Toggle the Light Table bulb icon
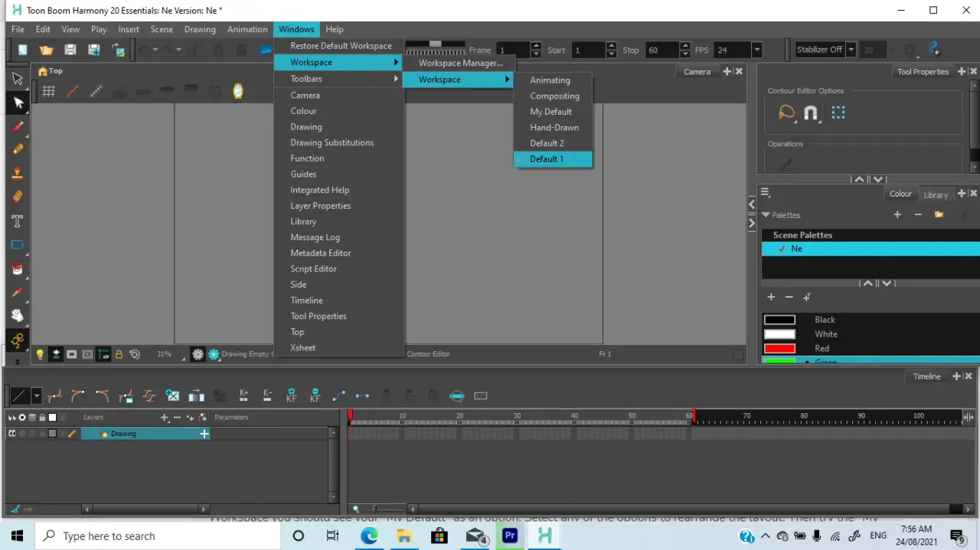This screenshot has height=550, width=980. click(x=40, y=354)
